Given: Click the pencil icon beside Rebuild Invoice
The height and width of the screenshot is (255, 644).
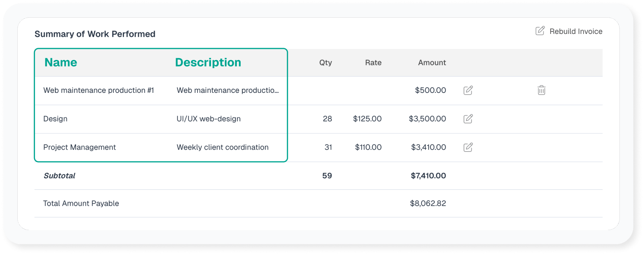Looking at the screenshot, I should [x=540, y=31].
